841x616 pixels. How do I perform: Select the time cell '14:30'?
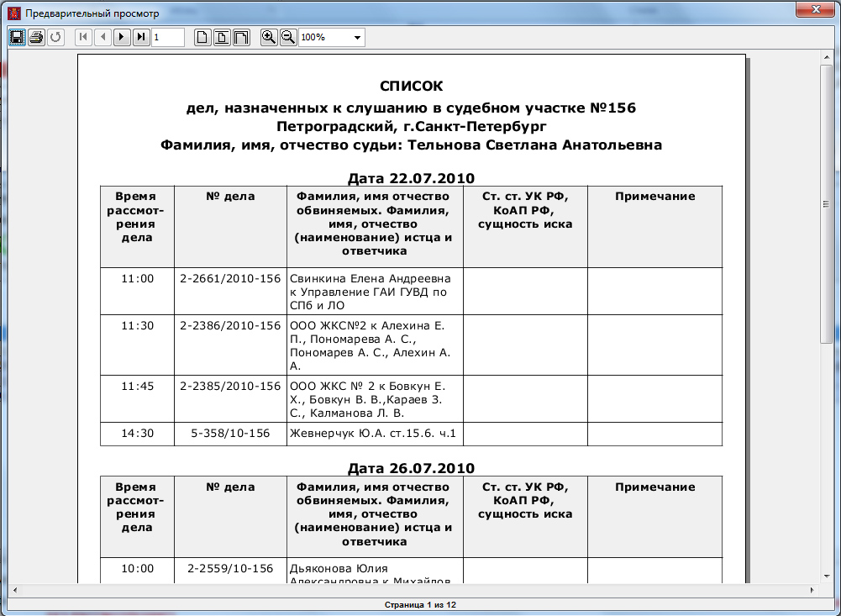pos(137,433)
